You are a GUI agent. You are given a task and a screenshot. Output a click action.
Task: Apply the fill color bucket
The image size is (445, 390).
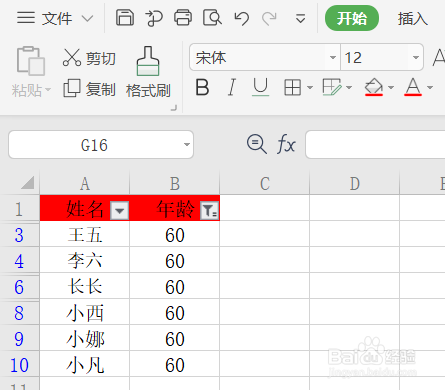coord(374,87)
